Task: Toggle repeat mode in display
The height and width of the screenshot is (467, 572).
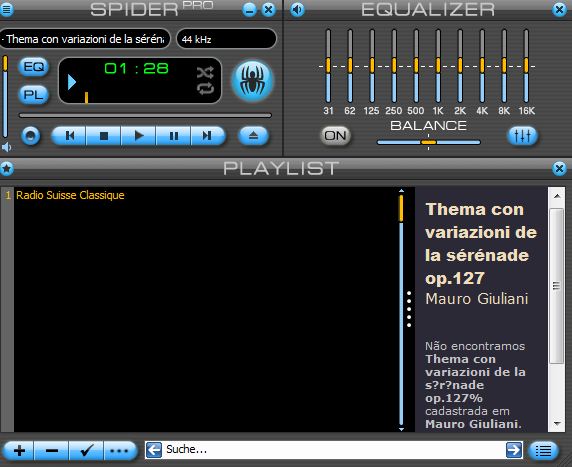Action: pyautogui.click(x=205, y=88)
